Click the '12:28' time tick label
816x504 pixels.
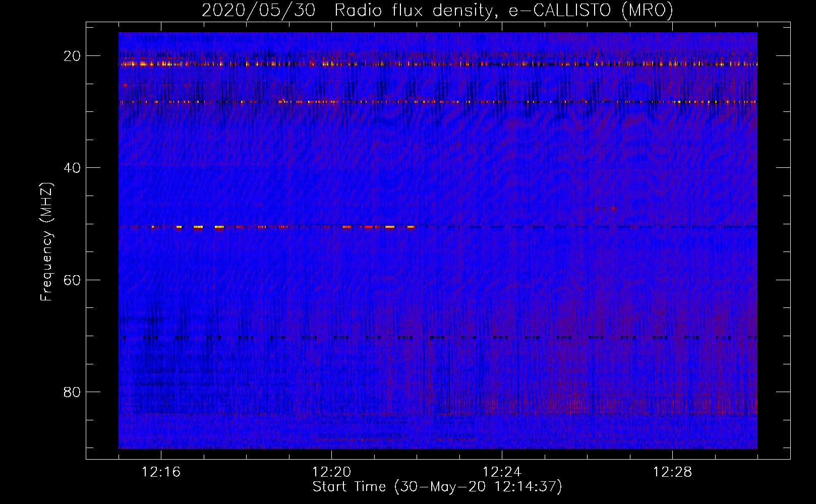672,472
